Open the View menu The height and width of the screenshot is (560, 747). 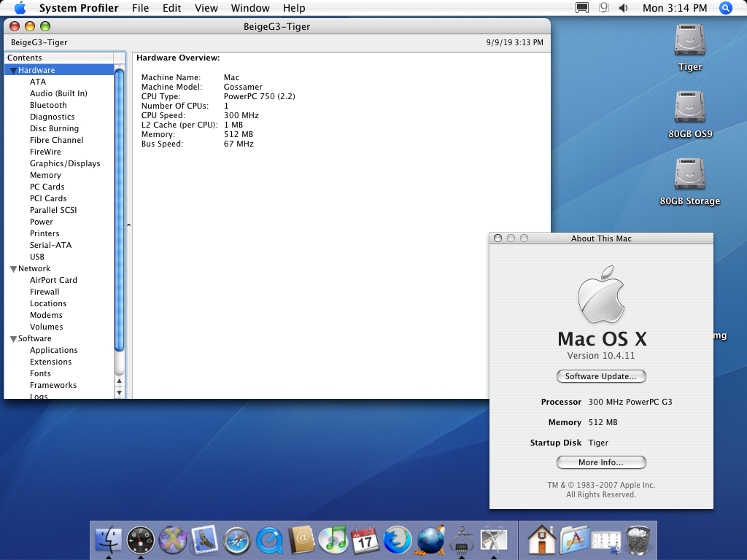click(x=206, y=8)
